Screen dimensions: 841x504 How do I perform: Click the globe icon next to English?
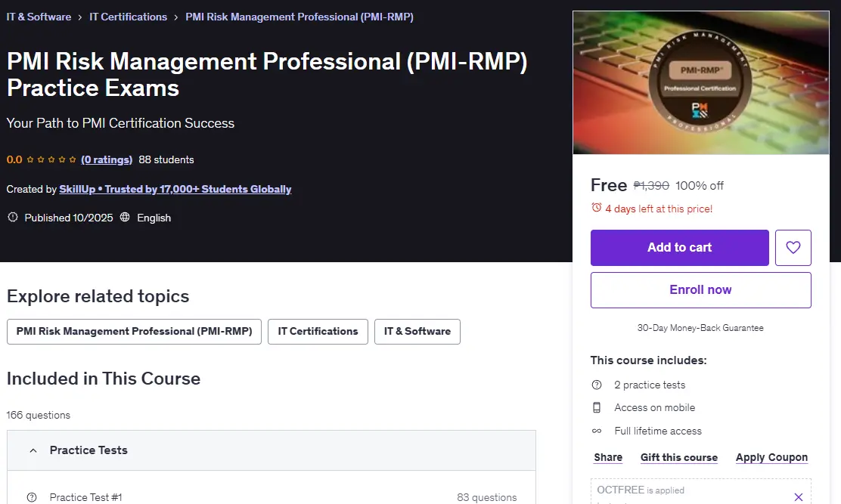pos(125,217)
